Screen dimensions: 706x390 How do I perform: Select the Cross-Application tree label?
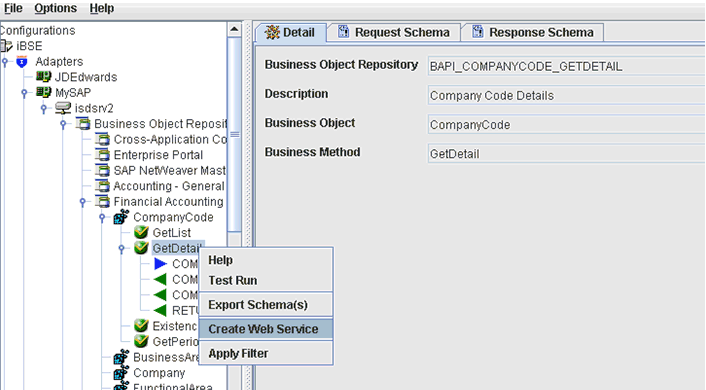point(170,140)
